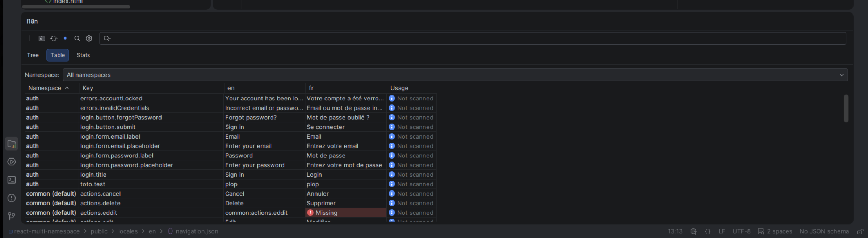868x238 pixels.
Task: Click No JSON schema in status bar
Action: tap(824, 231)
